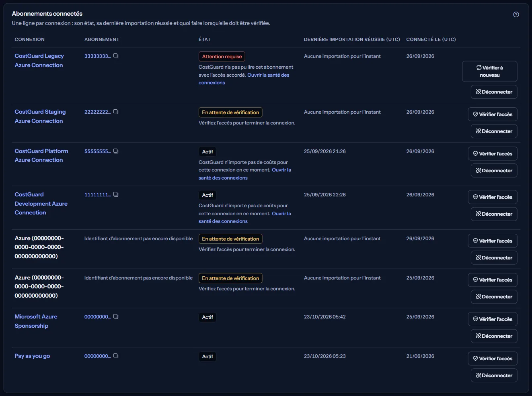Viewport: 532px width, 396px height.
Task: Open CostGuard Staging Azure Connection link
Action: (40, 116)
